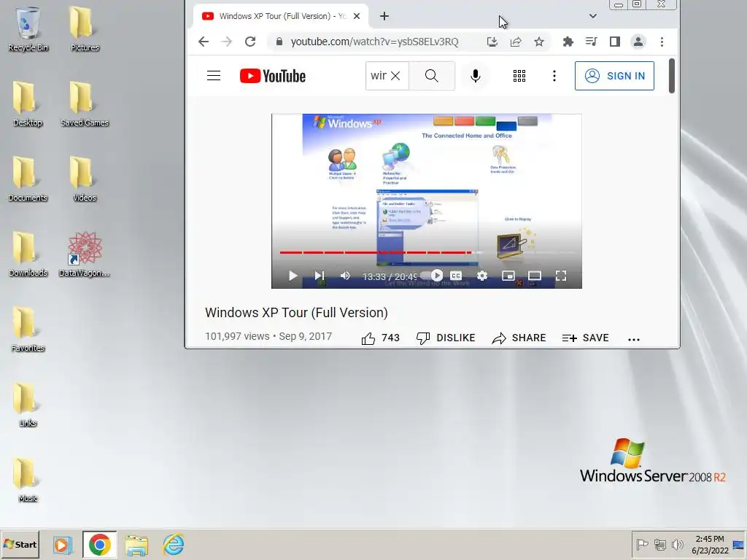Click the install app icon in address bar
The width and height of the screenshot is (747, 560).
tap(492, 42)
